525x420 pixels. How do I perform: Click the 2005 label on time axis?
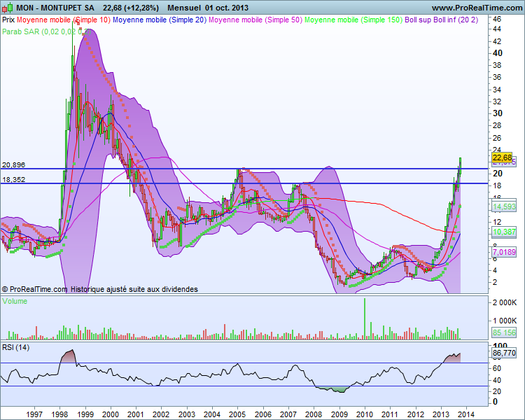point(237,414)
